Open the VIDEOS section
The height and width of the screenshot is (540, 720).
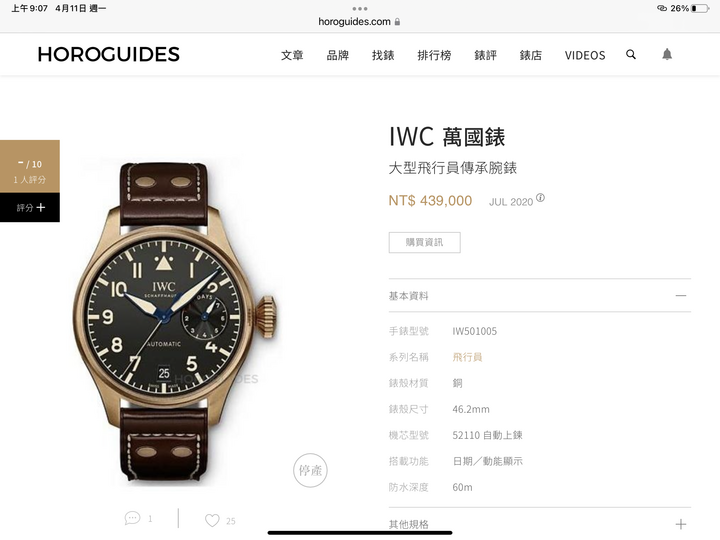pyautogui.click(x=585, y=55)
